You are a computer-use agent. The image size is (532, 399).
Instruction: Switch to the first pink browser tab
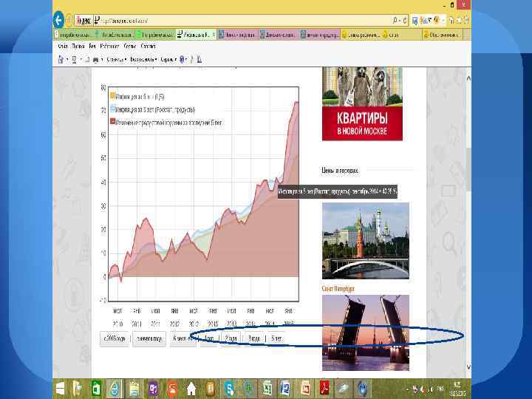237,34
